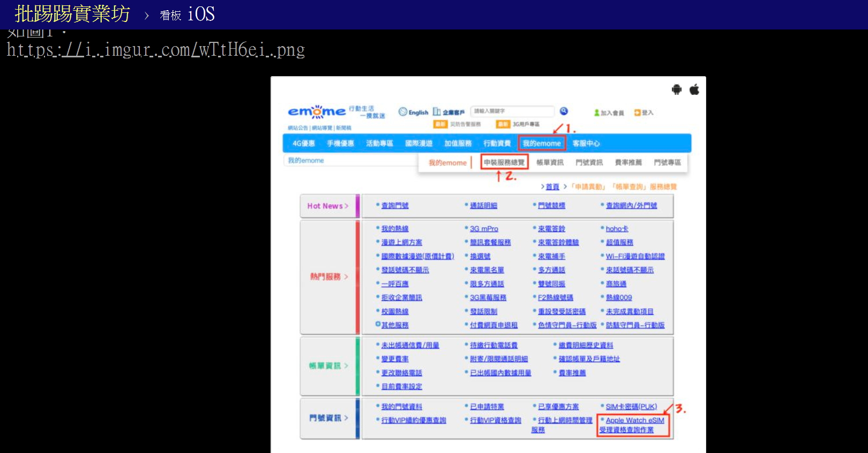The height and width of the screenshot is (453, 868).
Task: Open the Apple Watch eSIM 受理資格查詢作業 link
Action: [x=633, y=425]
